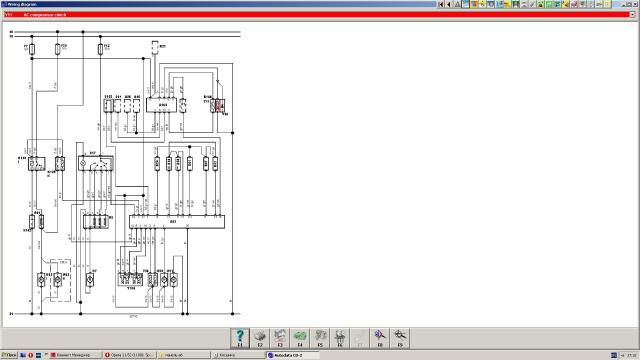640x360 pixels.
Task: Click the previous arrow in top toolbar
Action: click(449, 4)
